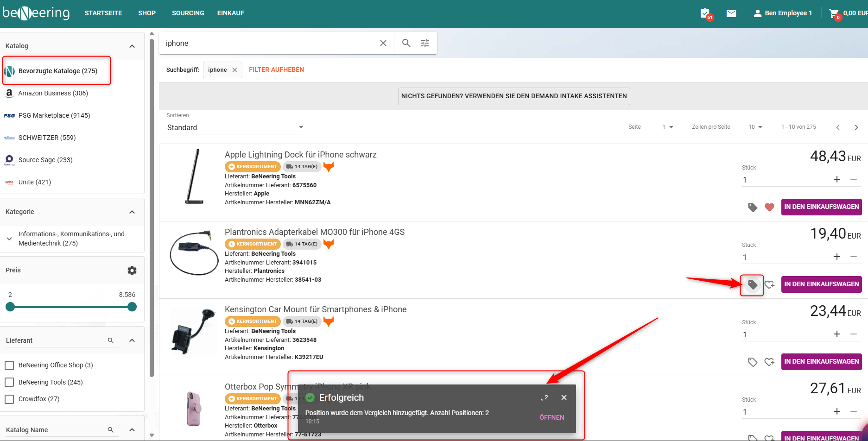Go to next results page
Screen dimensions: 868x441
coord(856,127)
